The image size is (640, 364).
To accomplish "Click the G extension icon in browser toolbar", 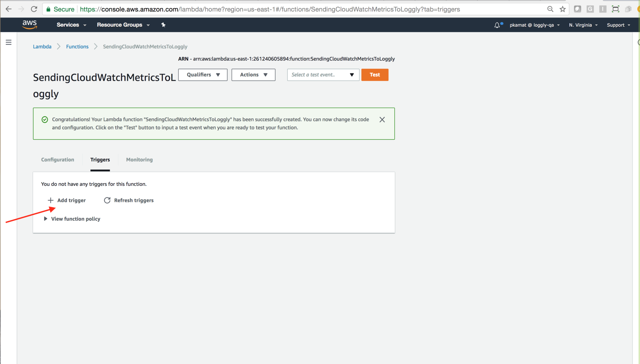I will (590, 9).
